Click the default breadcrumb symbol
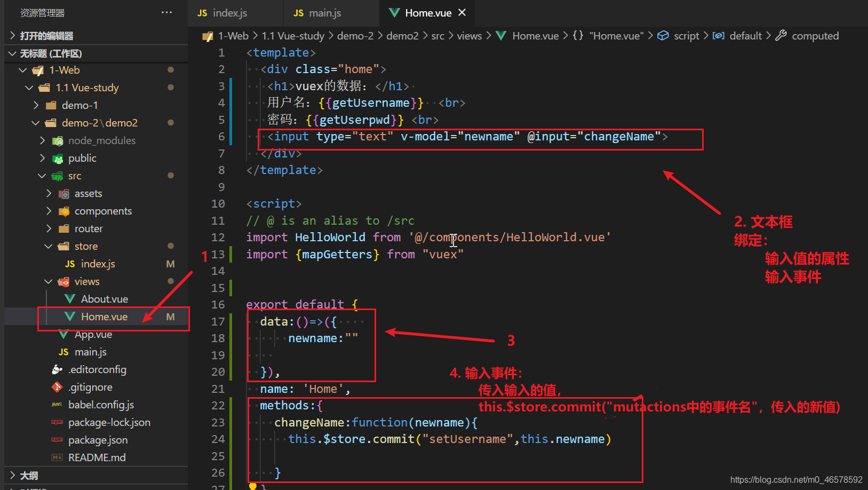 click(x=745, y=36)
